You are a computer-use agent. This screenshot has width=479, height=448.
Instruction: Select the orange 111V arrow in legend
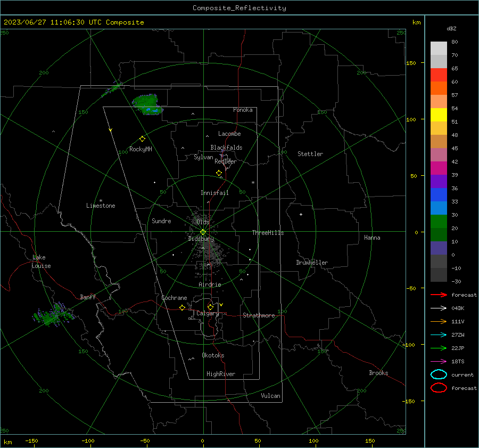click(439, 321)
